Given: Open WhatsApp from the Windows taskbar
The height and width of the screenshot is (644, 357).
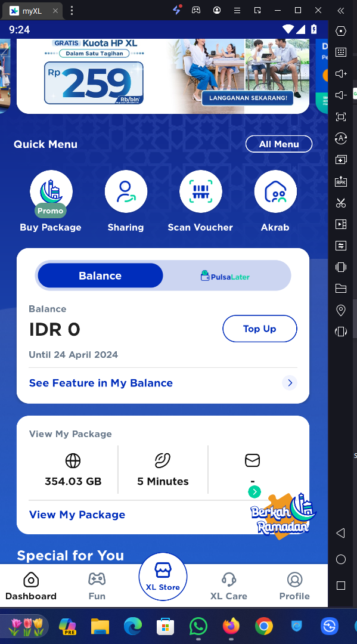Looking at the screenshot, I should pos(198,627).
